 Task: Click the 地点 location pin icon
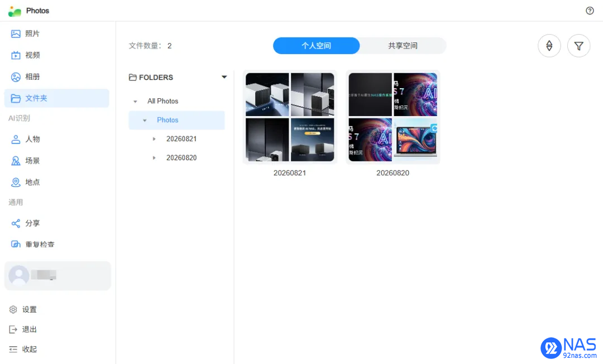tap(16, 182)
